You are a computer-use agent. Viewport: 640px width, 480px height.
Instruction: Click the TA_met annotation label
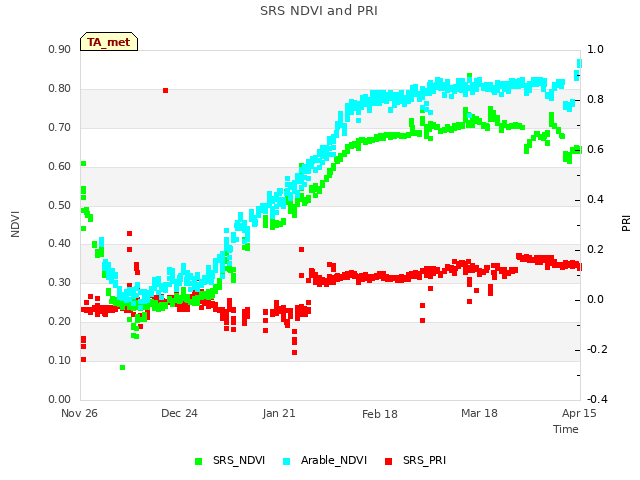[109, 42]
